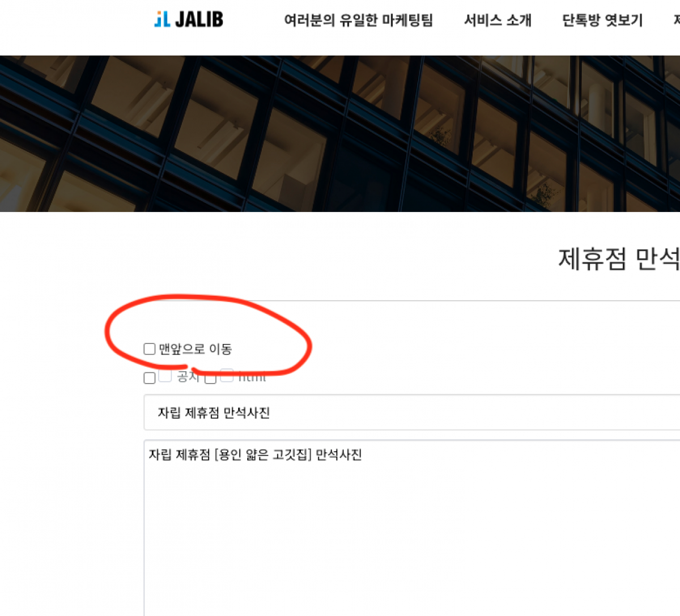The image size is (680, 616).
Task: Open the 여러분의 유일한 마케팅팀 menu
Action: pyautogui.click(x=358, y=20)
